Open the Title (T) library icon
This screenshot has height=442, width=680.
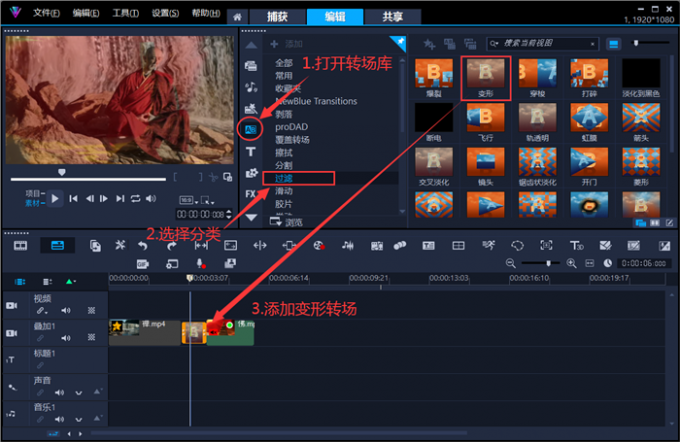click(250, 152)
